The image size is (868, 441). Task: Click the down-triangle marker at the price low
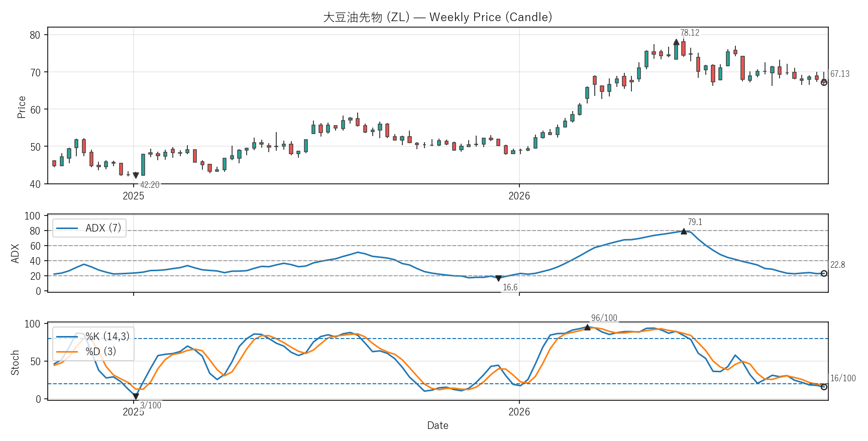tap(136, 175)
